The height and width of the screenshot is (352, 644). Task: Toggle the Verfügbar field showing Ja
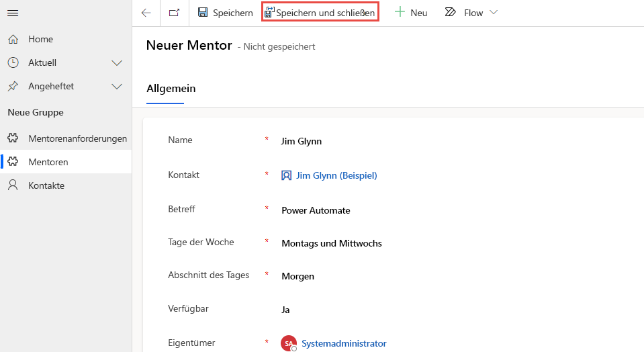pyautogui.click(x=285, y=310)
